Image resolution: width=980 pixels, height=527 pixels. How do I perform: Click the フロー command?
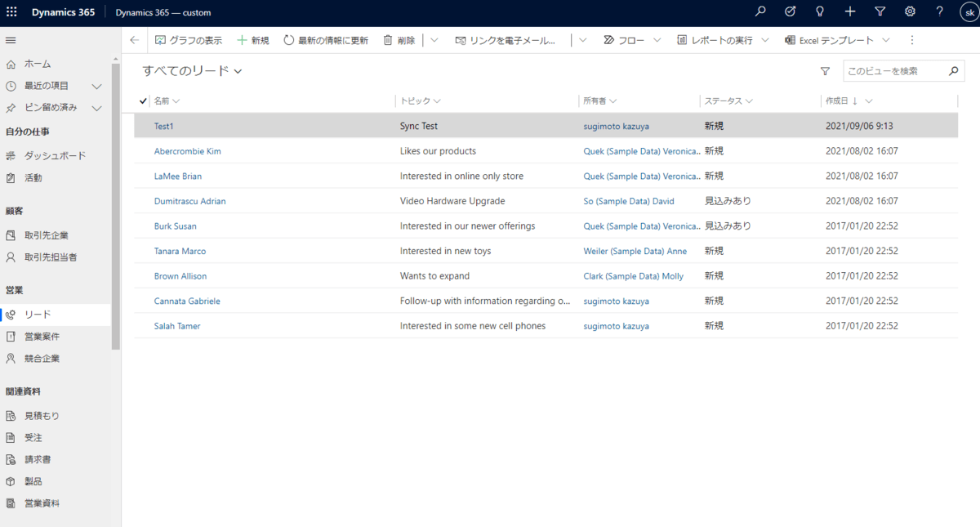[x=624, y=40]
